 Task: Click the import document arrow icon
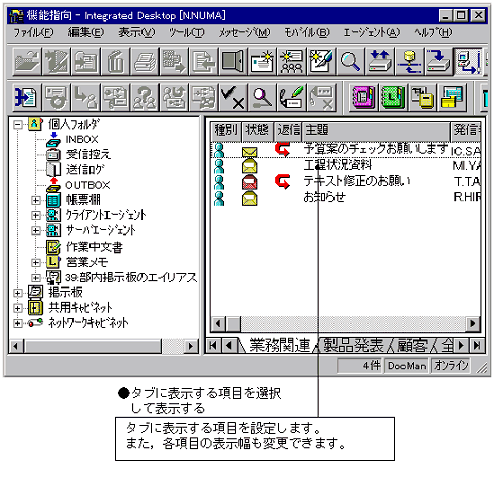27,97
